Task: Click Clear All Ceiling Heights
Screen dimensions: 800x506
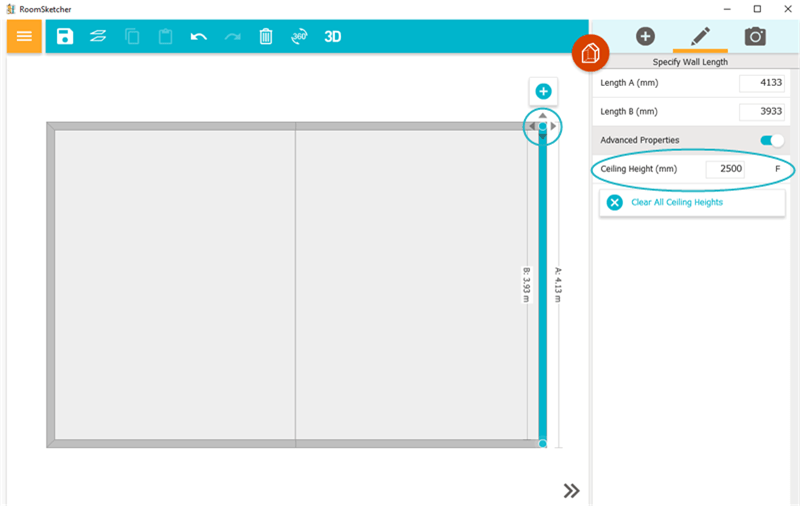Action: point(676,202)
